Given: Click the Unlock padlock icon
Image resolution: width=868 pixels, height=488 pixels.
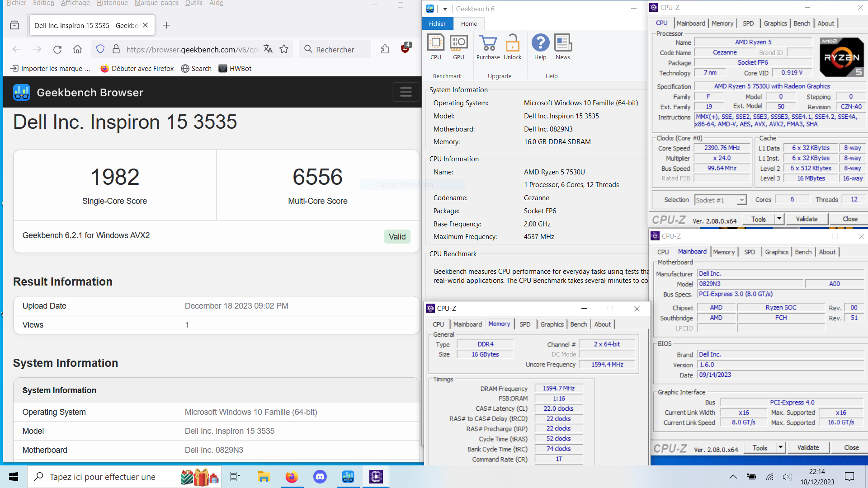Looking at the screenshot, I should (x=512, y=47).
